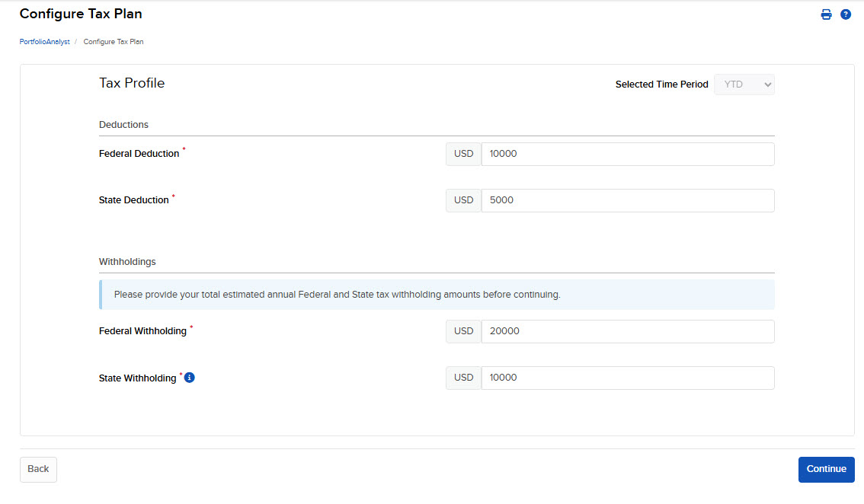Screen dimensions: 864x504
Task: Open the print dialog via printer icon
Action: tap(826, 14)
